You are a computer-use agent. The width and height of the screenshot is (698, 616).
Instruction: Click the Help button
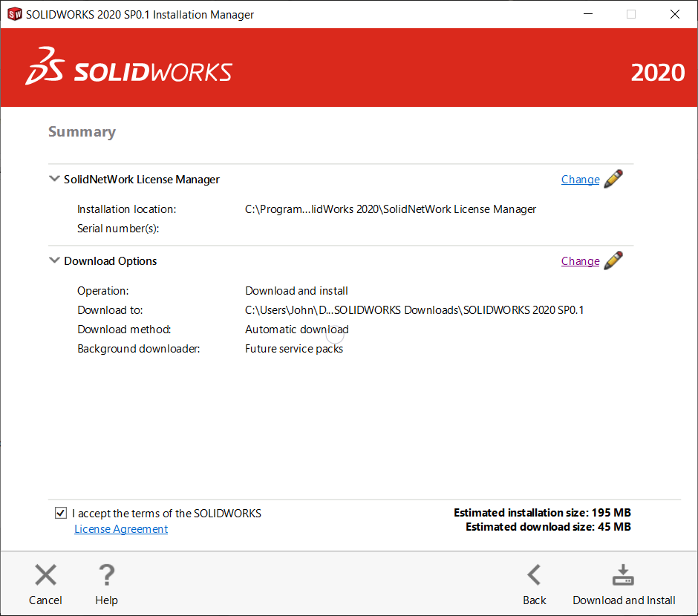(106, 586)
